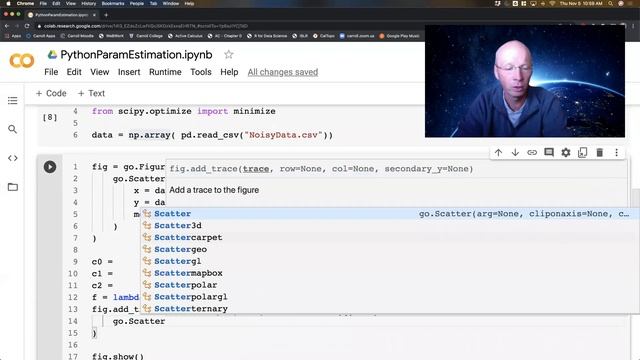Open the table of contents sidebar icon

pyautogui.click(x=13, y=100)
